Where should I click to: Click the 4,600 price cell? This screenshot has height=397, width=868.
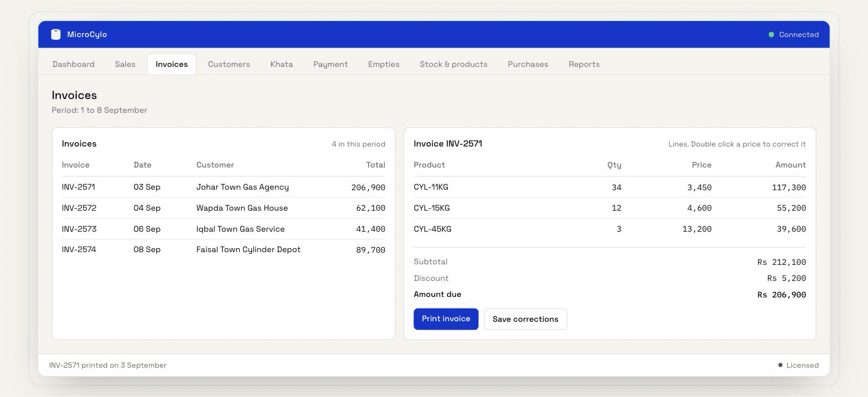tap(699, 208)
